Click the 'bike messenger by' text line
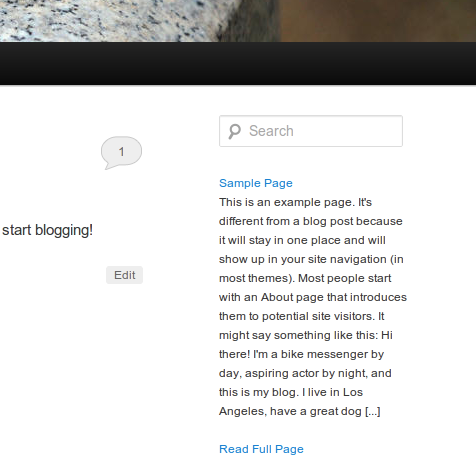The height and width of the screenshot is (459, 476). tap(302, 354)
